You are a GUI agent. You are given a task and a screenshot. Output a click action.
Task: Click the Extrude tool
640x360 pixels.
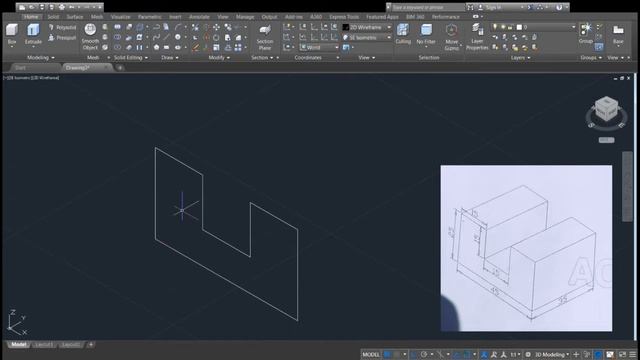click(33, 33)
